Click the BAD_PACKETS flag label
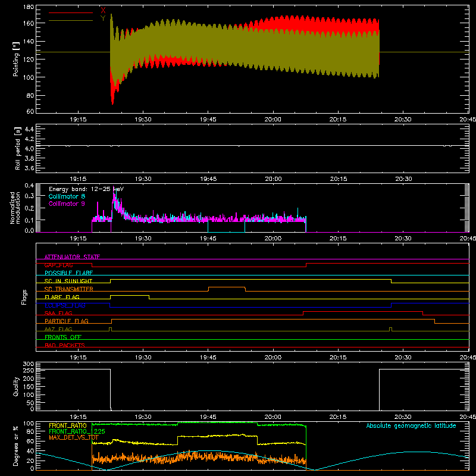This screenshot has height=476, width=476. [x=65, y=345]
